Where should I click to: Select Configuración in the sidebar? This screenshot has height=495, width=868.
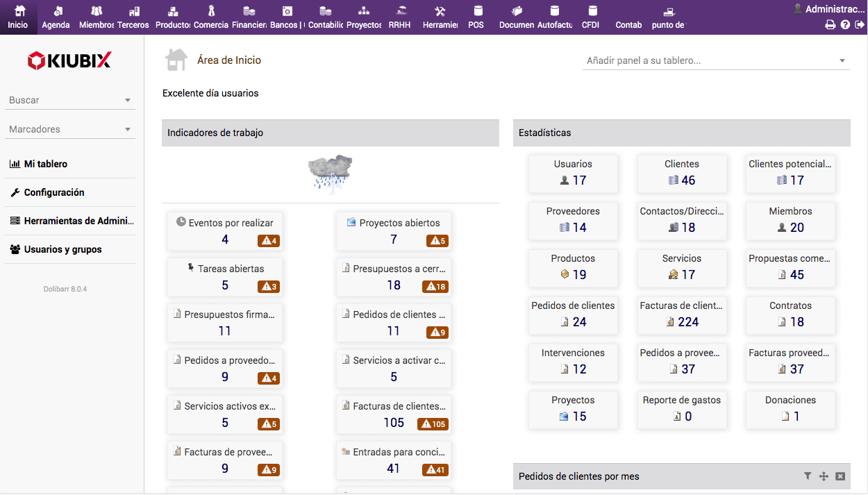pos(53,192)
